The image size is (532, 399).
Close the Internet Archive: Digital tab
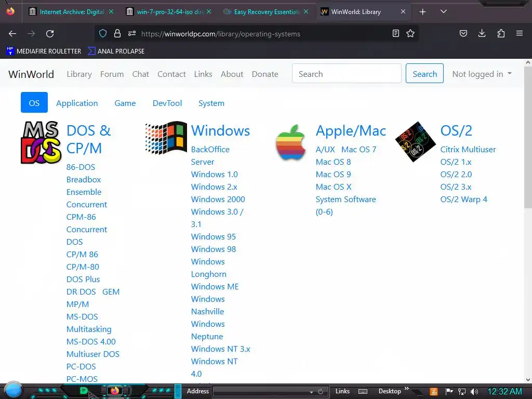pos(111,11)
